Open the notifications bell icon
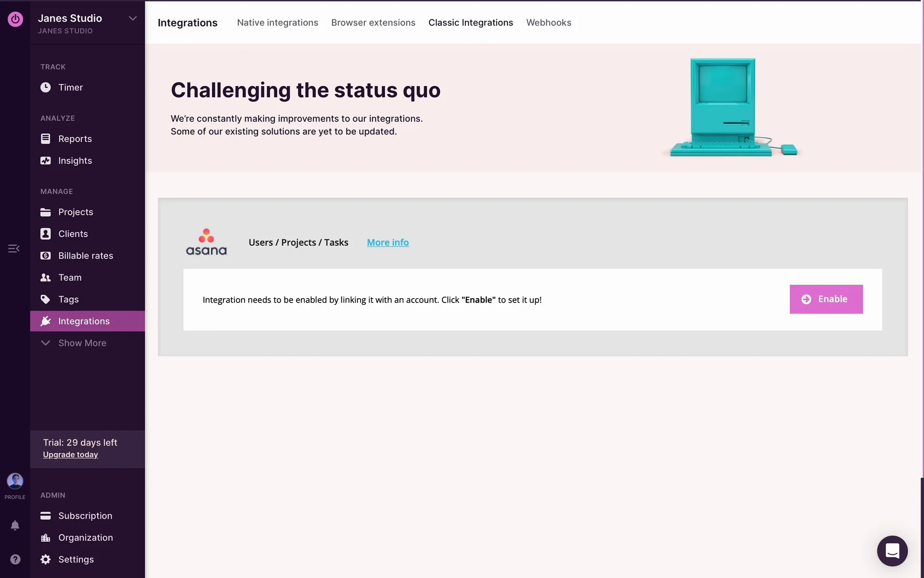This screenshot has height=578, width=924. [x=15, y=525]
